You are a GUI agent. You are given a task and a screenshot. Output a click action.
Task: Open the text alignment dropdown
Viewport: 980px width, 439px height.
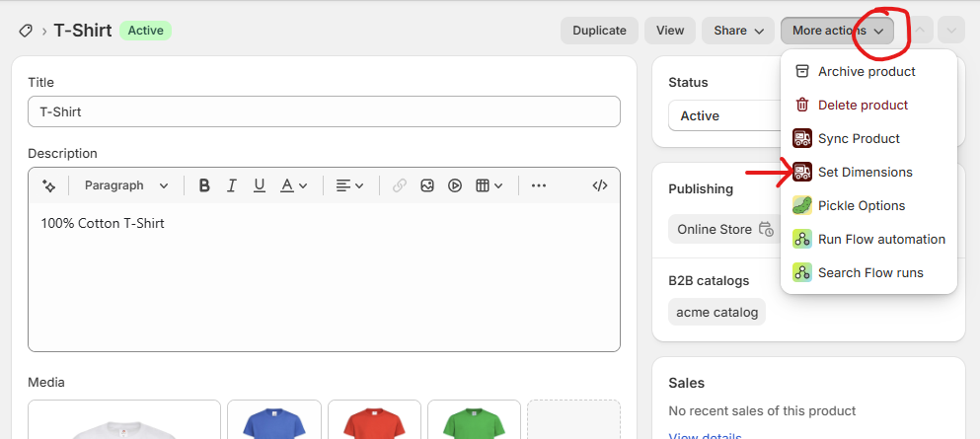click(x=349, y=185)
